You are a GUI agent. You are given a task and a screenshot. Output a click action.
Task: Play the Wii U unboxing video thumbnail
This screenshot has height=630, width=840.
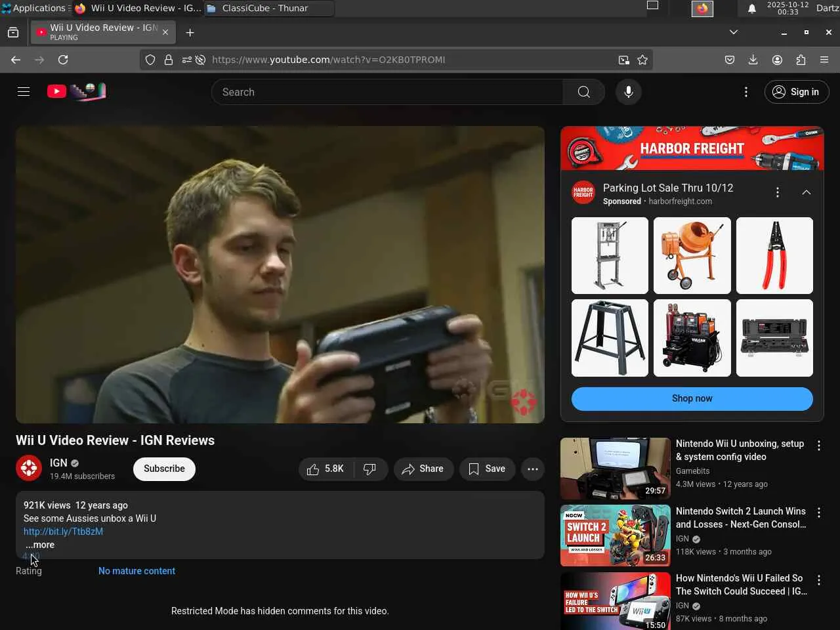(x=616, y=469)
